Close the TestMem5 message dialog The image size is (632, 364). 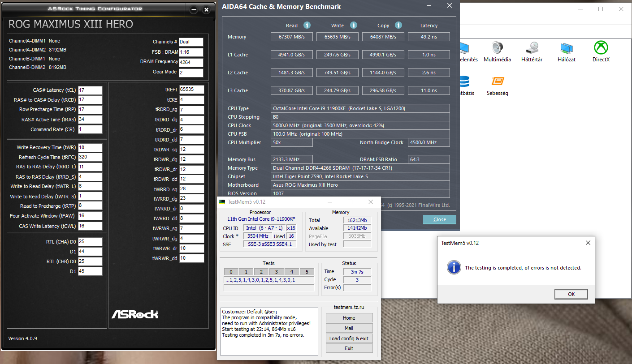[589, 243]
